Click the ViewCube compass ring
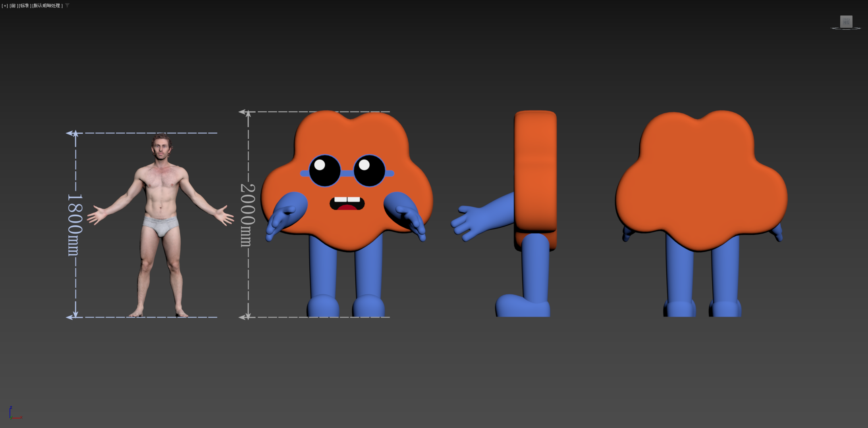868x428 pixels. [846, 29]
